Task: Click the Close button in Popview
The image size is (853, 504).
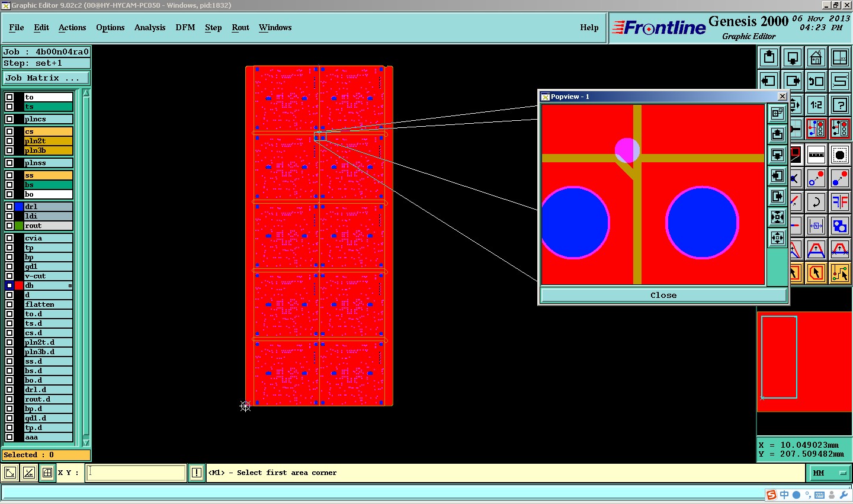Action: coord(663,295)
